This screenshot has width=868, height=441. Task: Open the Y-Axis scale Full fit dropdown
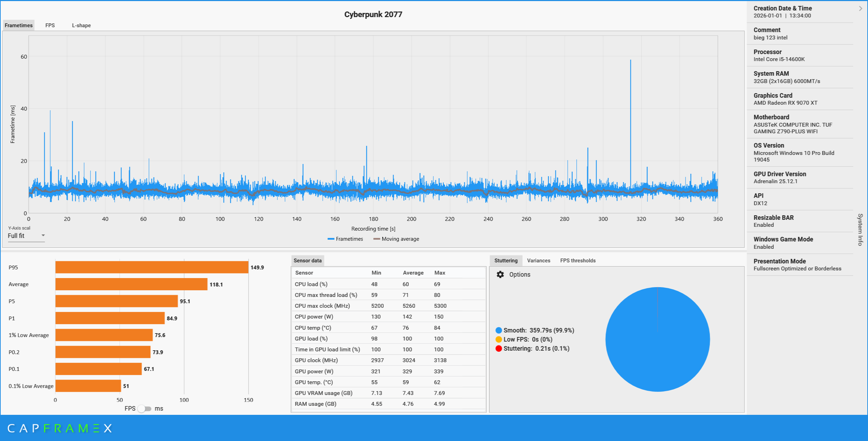(27, 236)
